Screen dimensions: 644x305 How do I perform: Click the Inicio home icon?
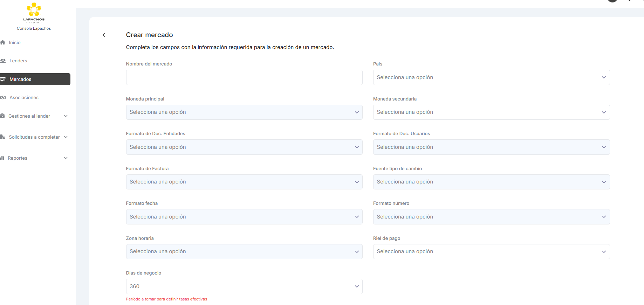(x=3, y=42)
